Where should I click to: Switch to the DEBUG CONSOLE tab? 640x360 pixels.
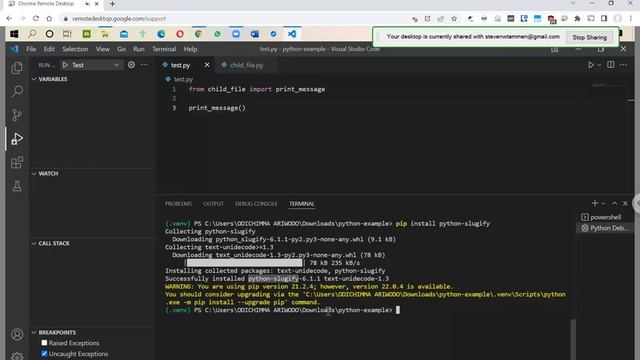(x=256, y=204)
